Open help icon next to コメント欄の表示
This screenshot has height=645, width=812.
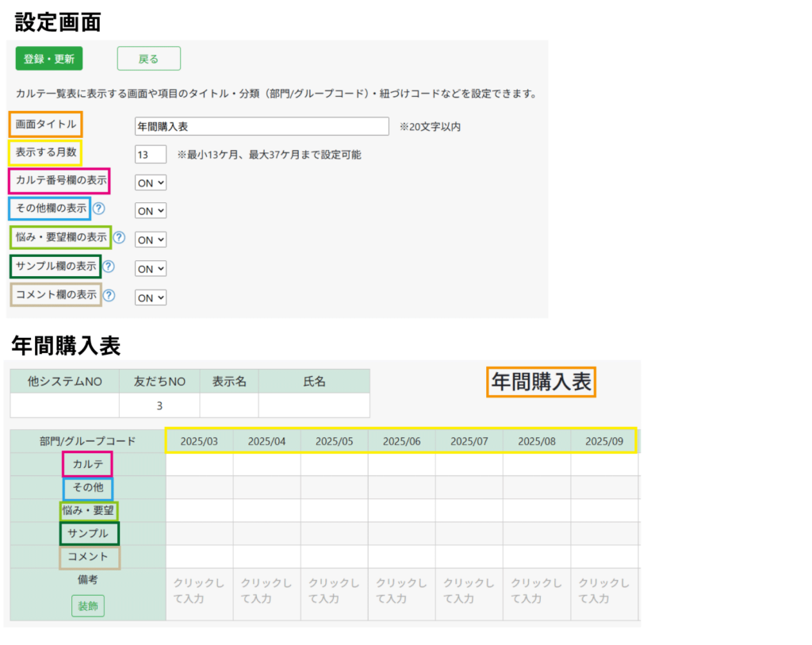pyautogui.click(x=109, y=295)
